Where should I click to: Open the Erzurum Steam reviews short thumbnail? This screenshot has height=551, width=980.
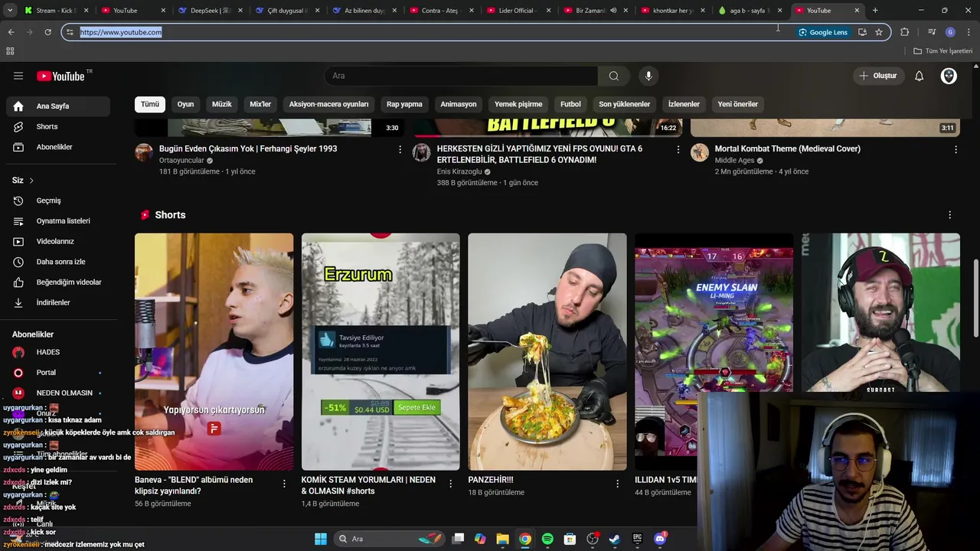tap(381, 351)
